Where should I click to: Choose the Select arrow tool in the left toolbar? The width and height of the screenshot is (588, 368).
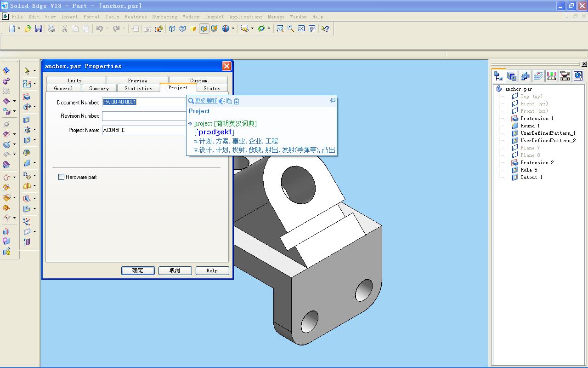point(27,71)
